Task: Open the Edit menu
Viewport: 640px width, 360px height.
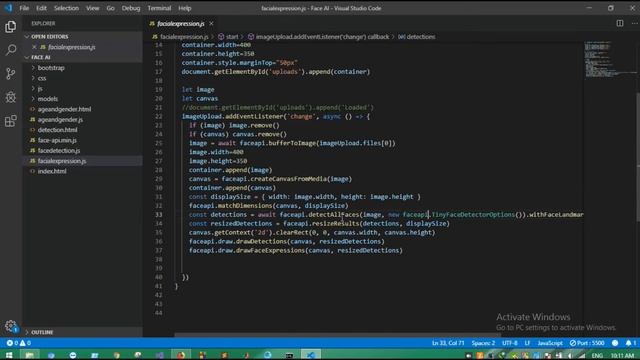Action: coord(41,8)
